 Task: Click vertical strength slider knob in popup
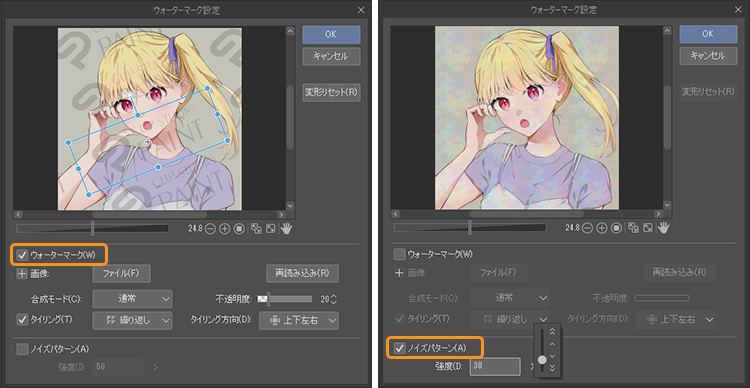(542, 359)
